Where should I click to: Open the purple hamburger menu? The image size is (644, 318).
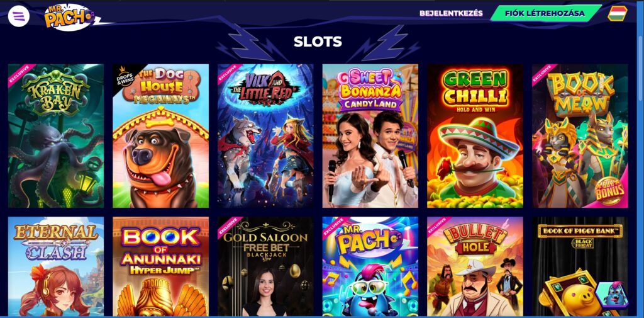(x=18, y=16)
